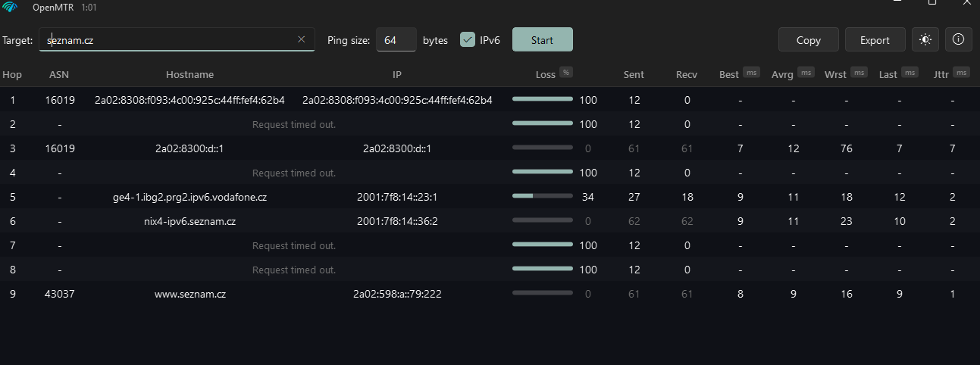This screenshot has height=365, width=980.
Task: Click IP address 2001:7f8:14::36:2
Action: tap(397, 221)
